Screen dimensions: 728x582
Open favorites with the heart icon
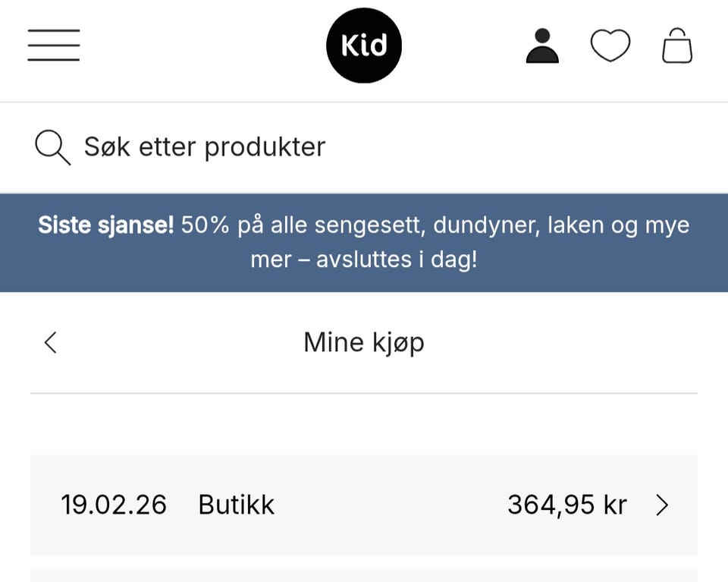[610, 46]
